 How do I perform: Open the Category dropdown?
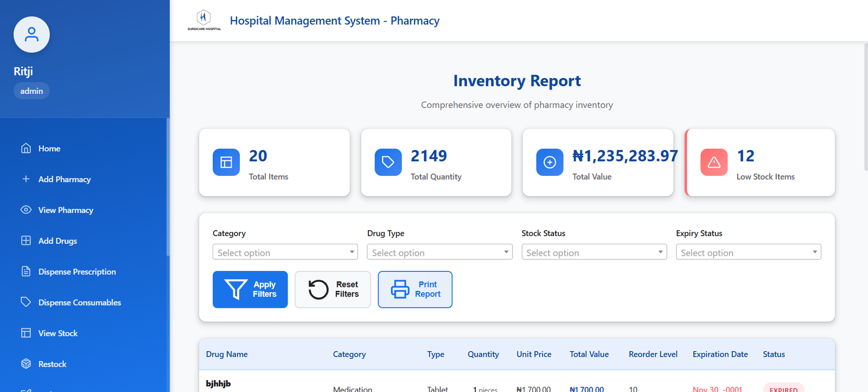pos(285,252)
